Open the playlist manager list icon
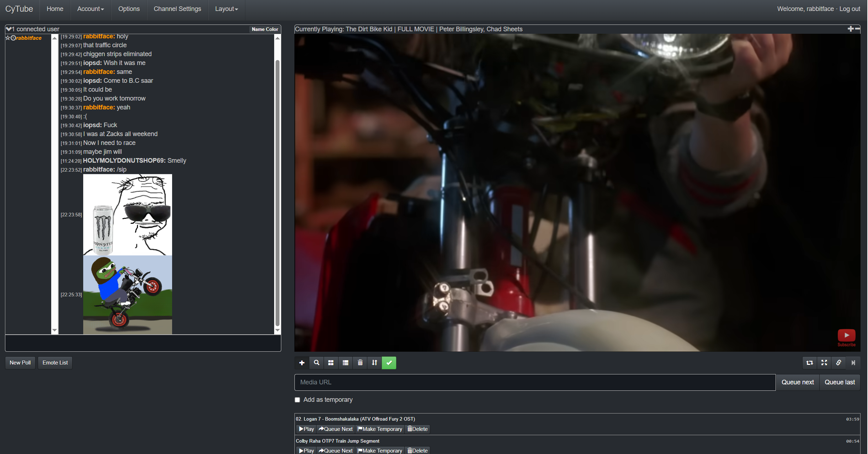This screenshot has height=454, width=868. click(x=345, y=363)
